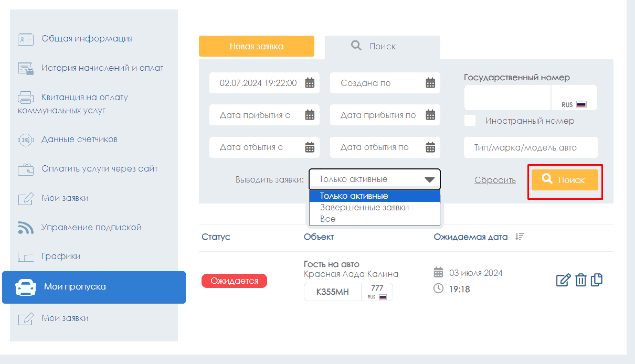Delete the pass using the trash icon
This screenshot has height=364, width=635.
[580, 280]
